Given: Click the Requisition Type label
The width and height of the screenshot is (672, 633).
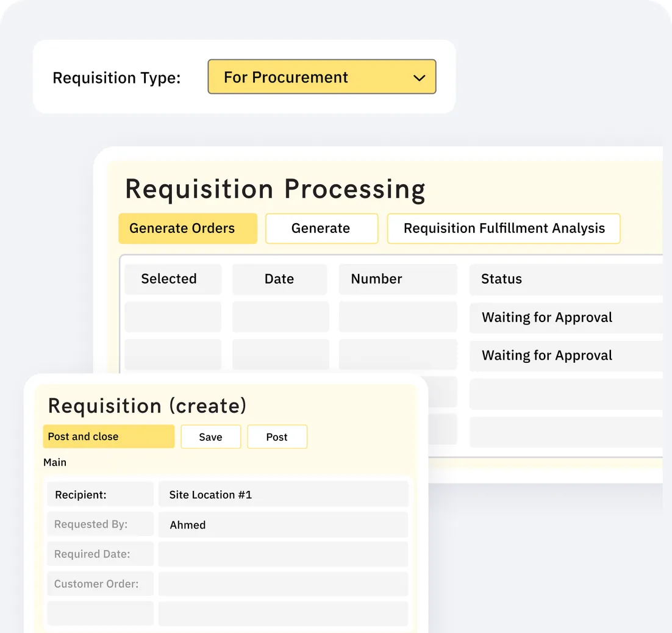Looking at the screenshot, I should (x=116, y=78).
